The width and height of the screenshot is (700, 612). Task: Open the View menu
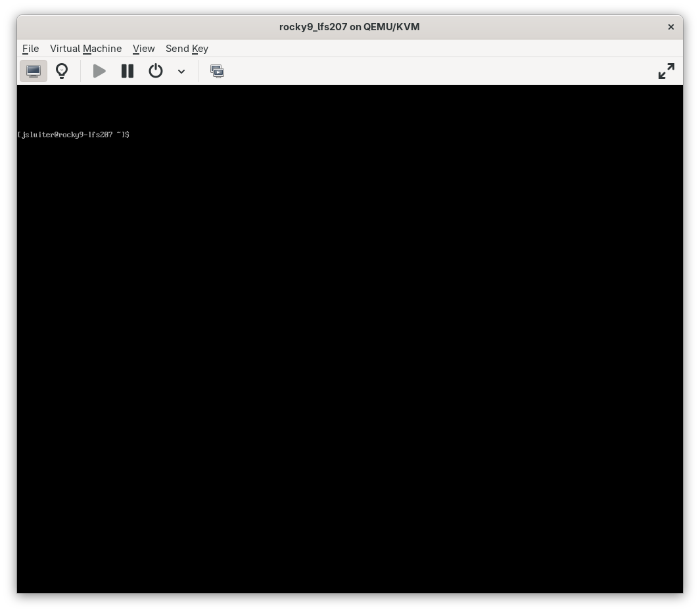pyautogui.click(x=143, y=49)
